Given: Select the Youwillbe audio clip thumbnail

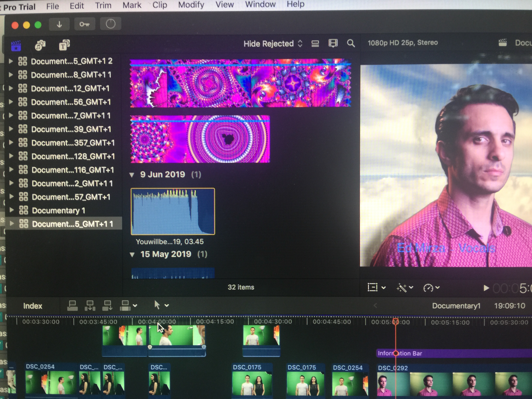Looking at the screenshot, I should click(x=173, y=211).
